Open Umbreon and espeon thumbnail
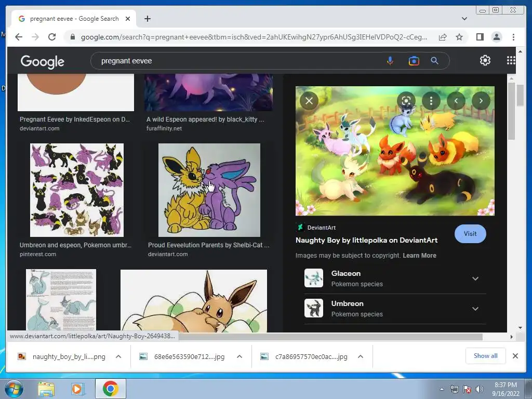 (77, 190)
